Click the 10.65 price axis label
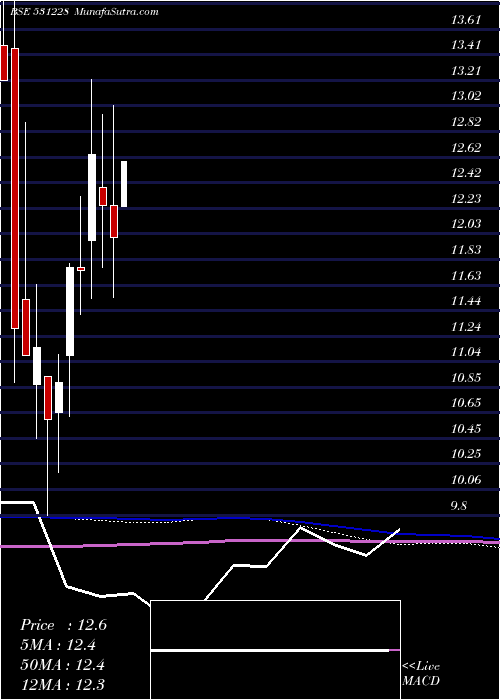 click(466, 403)
